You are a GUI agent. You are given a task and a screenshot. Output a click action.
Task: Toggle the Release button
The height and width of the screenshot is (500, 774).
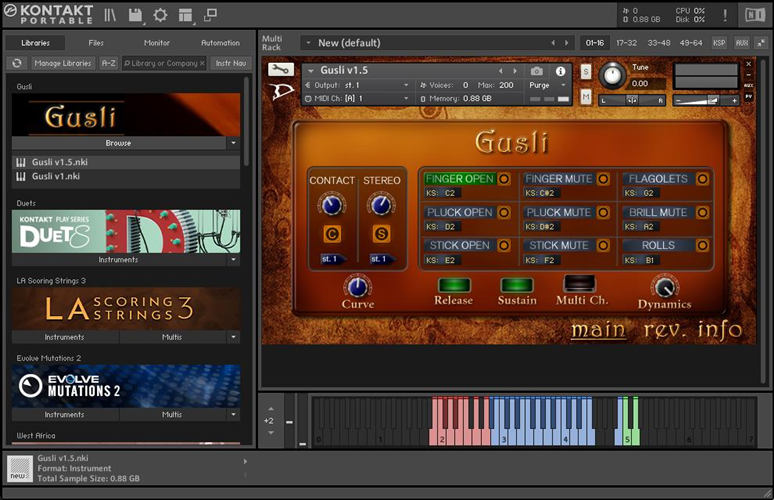pyautogui.click(x=453, y=285)
